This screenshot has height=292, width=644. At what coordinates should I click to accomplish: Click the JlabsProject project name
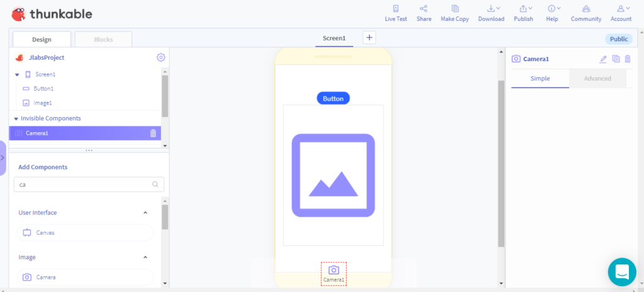pos(47,57)
